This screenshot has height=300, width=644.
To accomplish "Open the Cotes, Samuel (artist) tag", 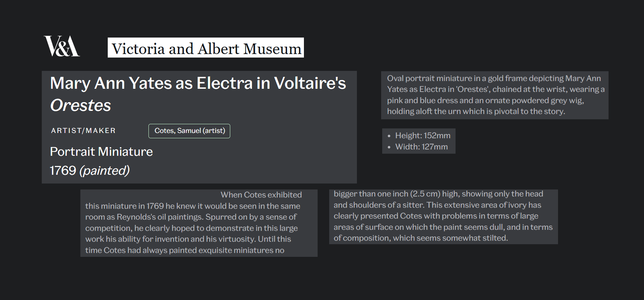I will 190,131.
